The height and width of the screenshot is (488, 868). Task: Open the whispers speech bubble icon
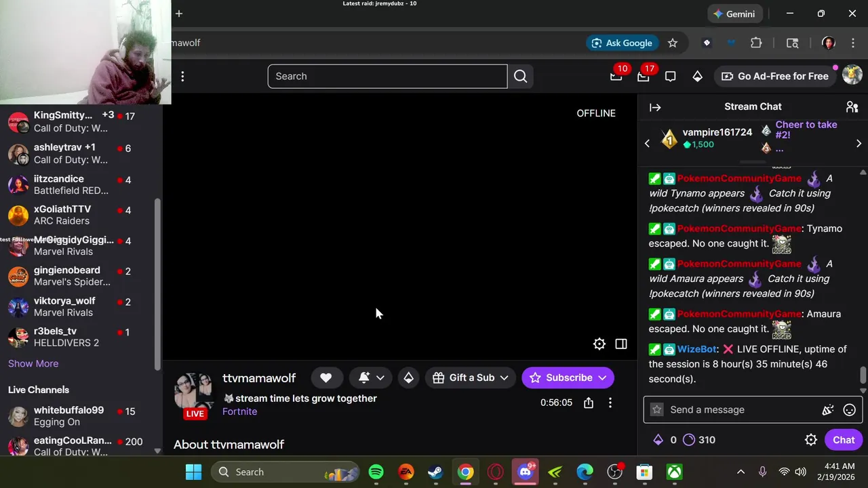(x=670, y=77)
